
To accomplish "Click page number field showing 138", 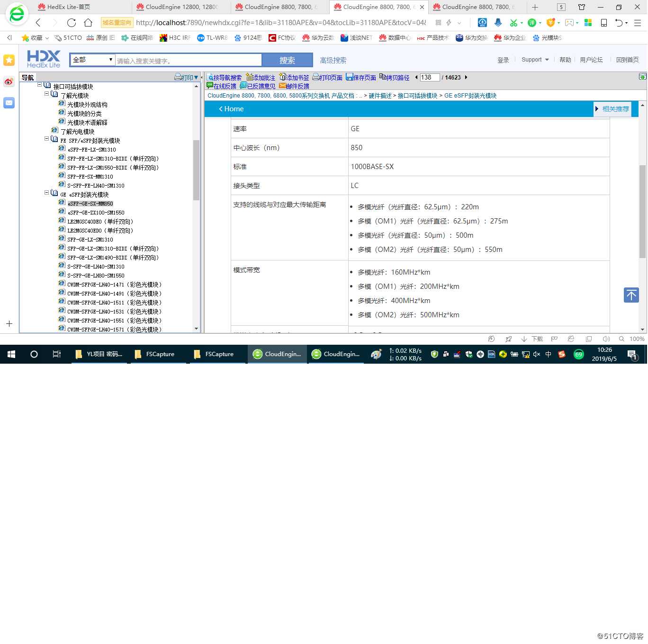I will (x=429, y=77).
